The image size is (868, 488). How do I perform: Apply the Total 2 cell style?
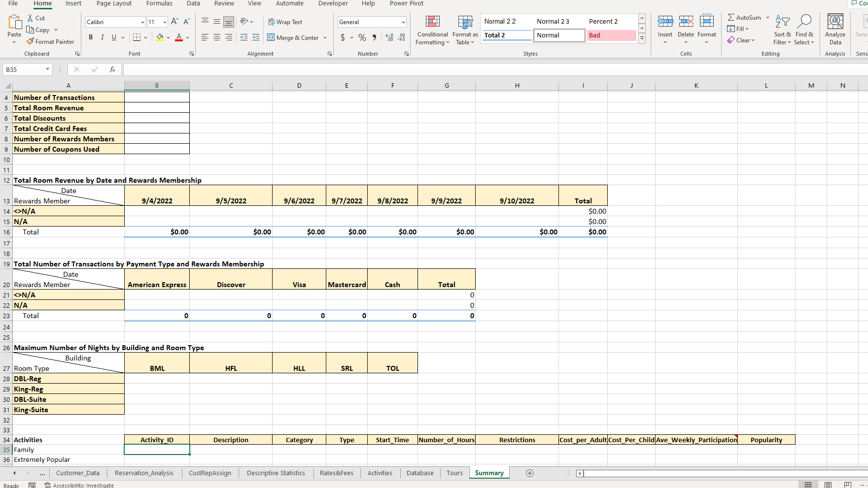(507, 35)
